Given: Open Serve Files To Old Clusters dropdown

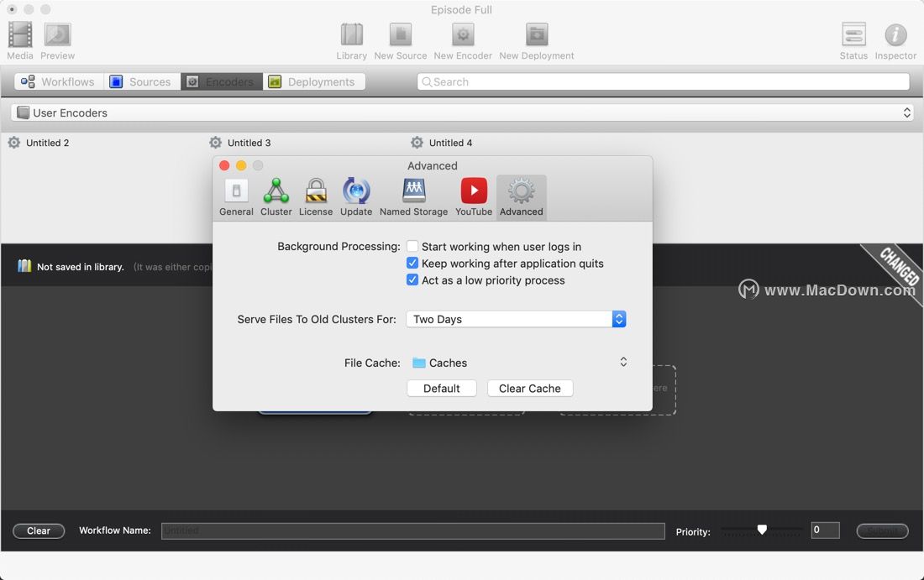Looking at the screenshot, I should pos(517,319).
